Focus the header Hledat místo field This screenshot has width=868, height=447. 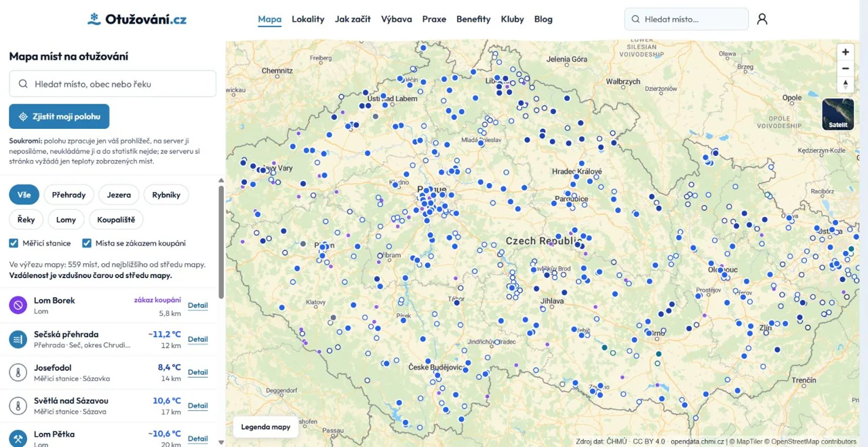click(686, 19)
